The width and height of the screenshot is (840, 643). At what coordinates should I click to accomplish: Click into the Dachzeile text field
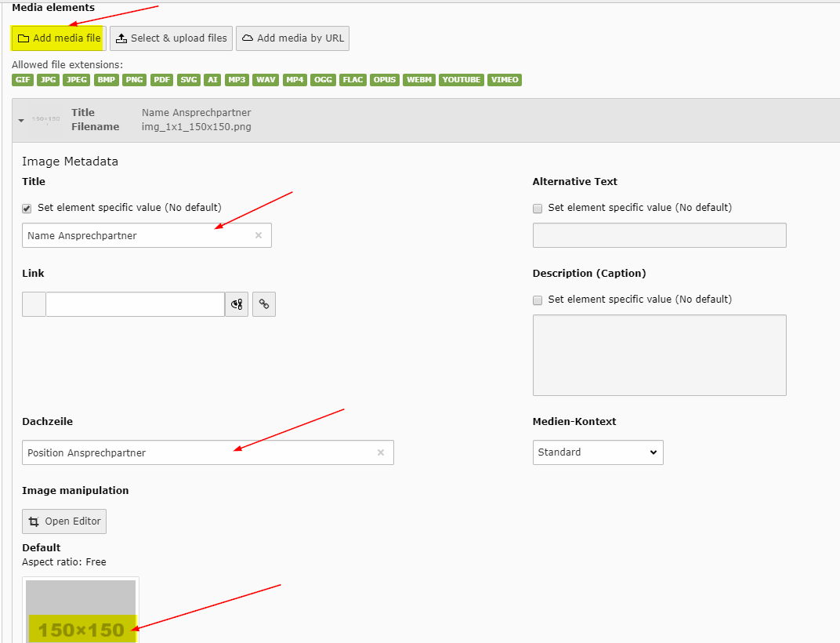(196, 452)
